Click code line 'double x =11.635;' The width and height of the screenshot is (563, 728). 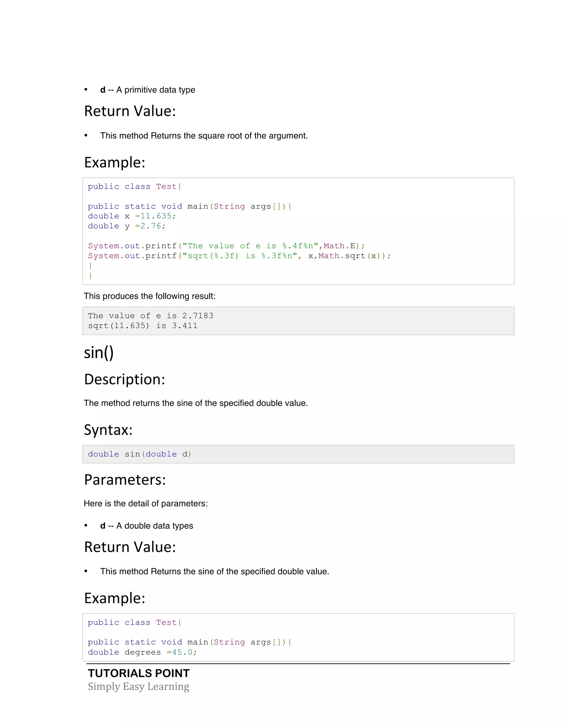pos(132,216)
